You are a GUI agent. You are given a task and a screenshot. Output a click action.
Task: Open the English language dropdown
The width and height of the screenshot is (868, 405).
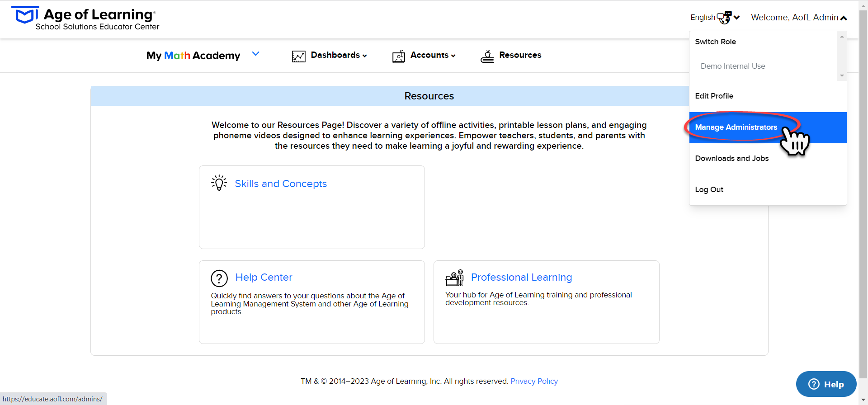[x=715, y=18]
